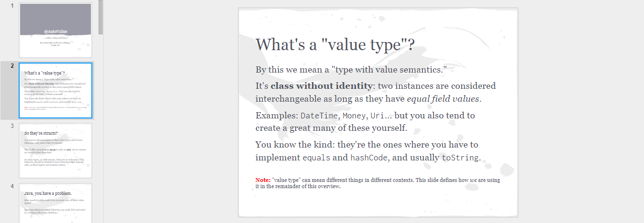Click the slide title 'What's a "value type"?'
The width and height of the screenshot is (644, 223).
335,44
